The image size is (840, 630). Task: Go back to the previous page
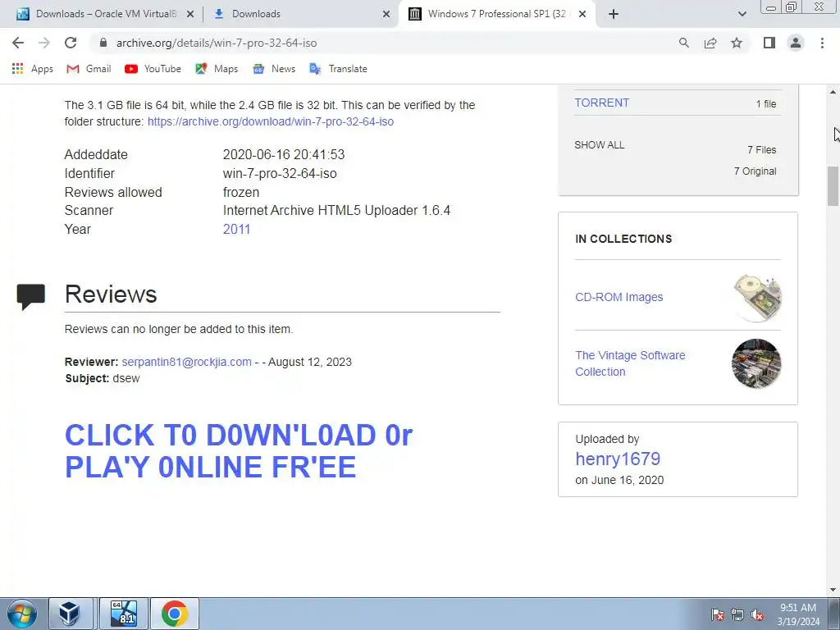pos(18,43)
